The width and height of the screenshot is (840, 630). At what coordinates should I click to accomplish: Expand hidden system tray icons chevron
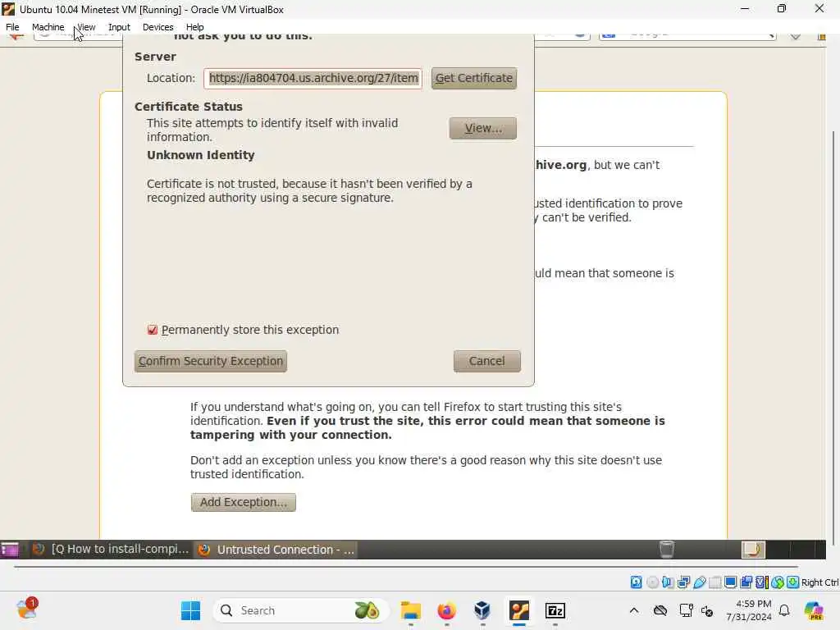pos(634,610)
